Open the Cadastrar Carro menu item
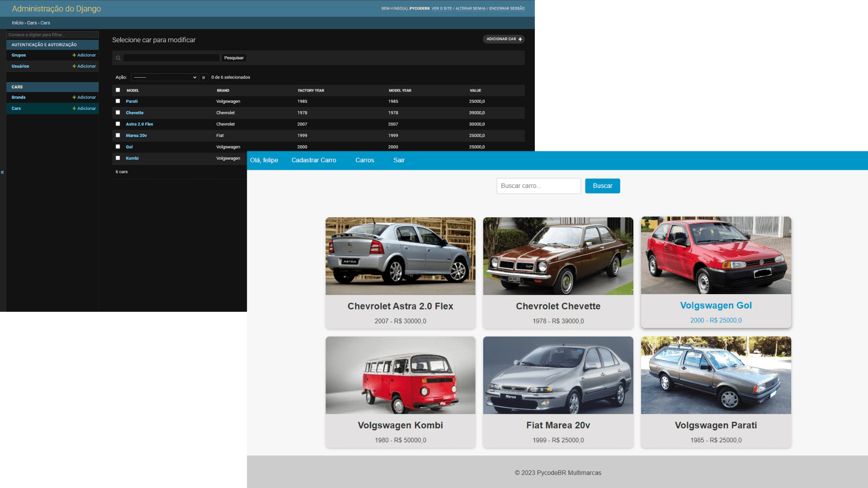This screenshot has width=868, height=488. coord(314,160)
